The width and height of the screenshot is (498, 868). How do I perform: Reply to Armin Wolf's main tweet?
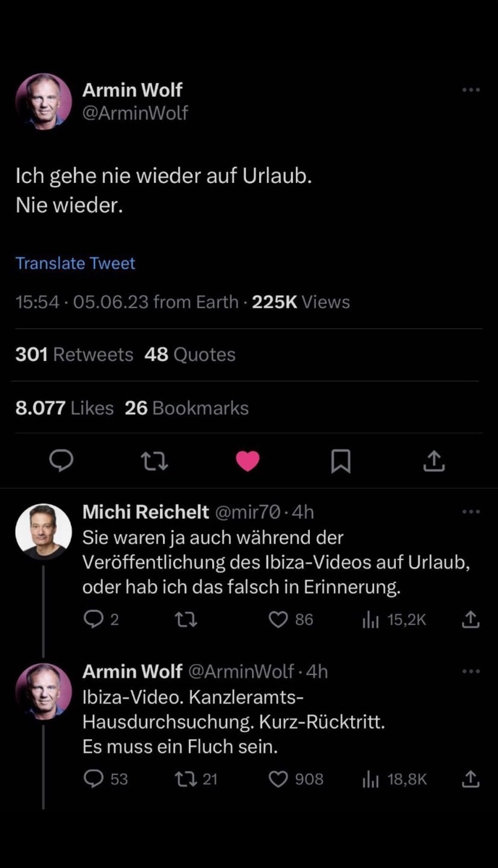[62, 461]
